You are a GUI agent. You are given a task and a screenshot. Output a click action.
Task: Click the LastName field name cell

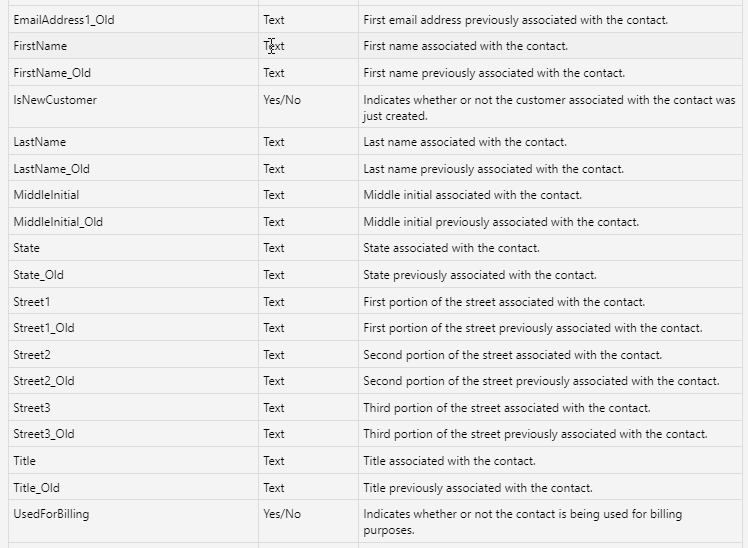click(39, 142)
